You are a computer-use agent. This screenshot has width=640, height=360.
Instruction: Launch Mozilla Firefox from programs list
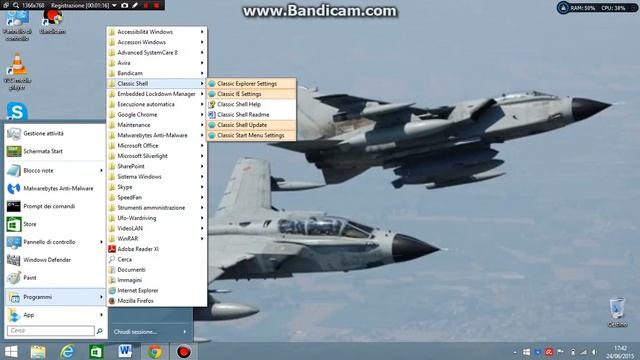tap(157, 301)
